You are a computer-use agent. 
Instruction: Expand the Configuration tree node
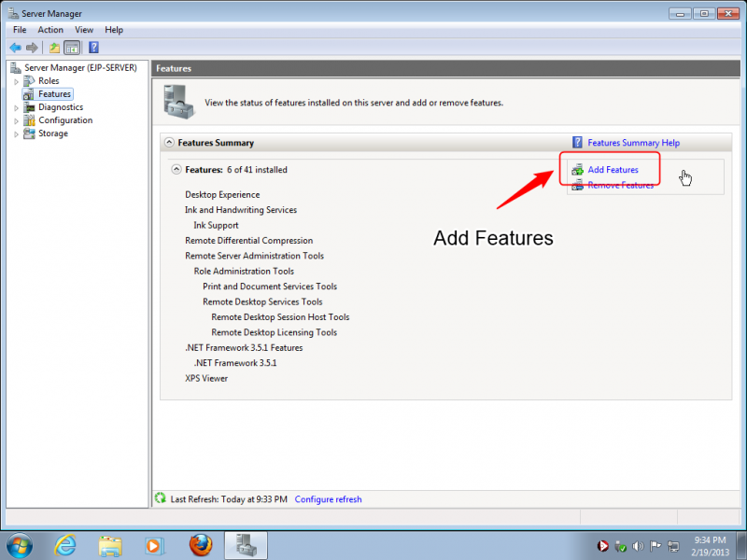tap(16, 121)
